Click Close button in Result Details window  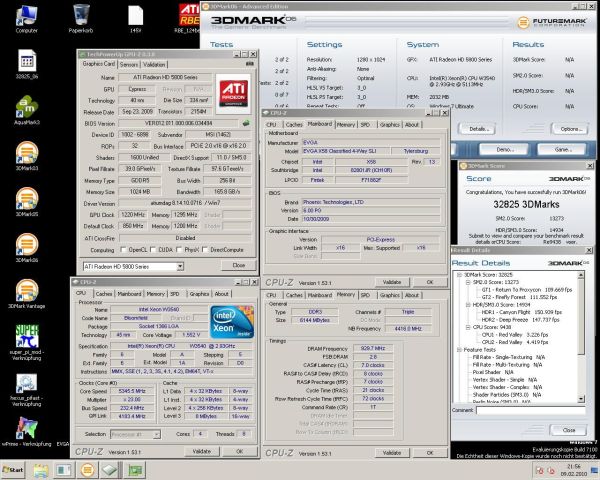coord(568,430)
